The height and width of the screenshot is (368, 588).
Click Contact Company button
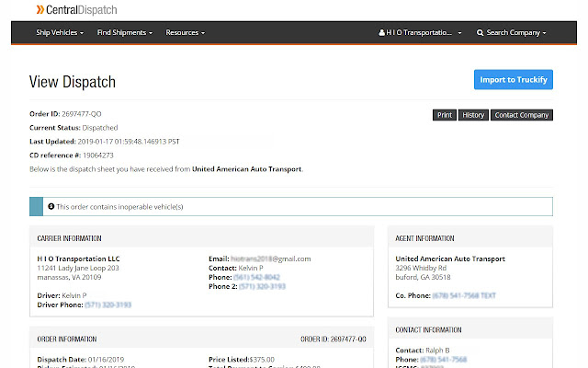[522, 115]
